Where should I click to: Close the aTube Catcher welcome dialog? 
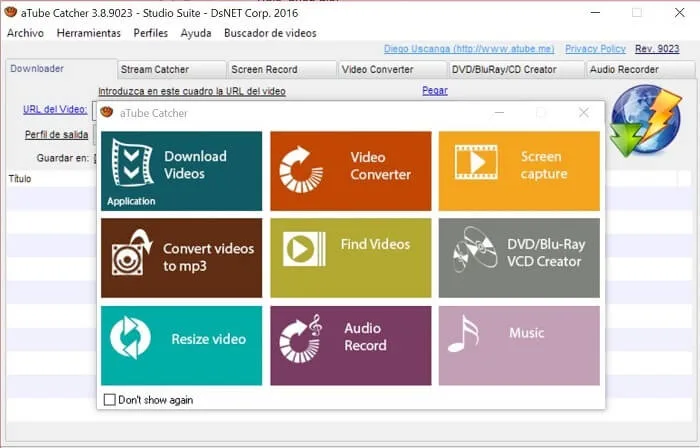pos(583,112)
